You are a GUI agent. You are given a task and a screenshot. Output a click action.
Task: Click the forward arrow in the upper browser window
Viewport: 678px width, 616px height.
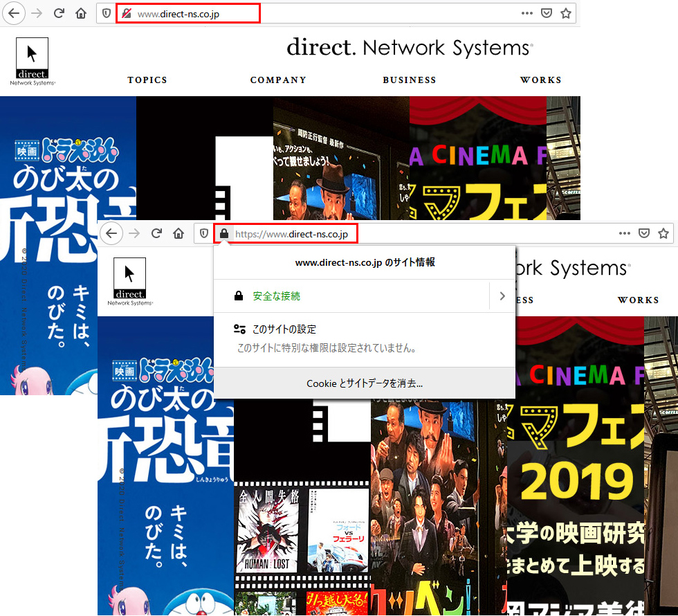pyautogui.click(x=37, y=13)
